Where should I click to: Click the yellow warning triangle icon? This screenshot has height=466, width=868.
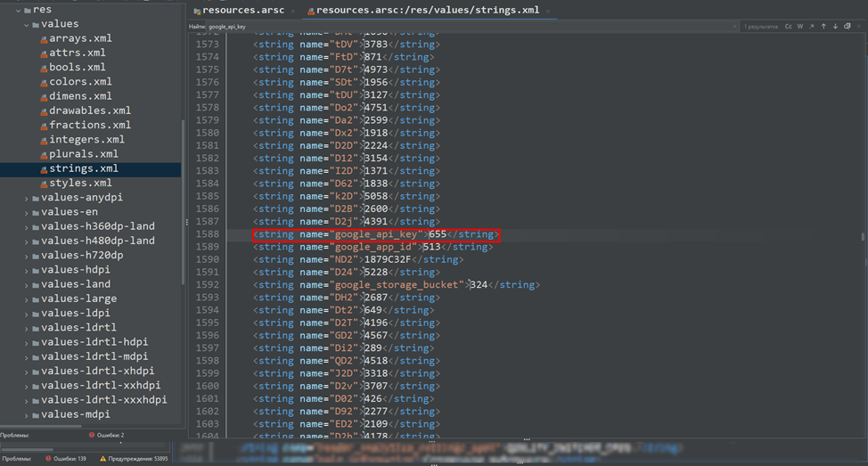click(101, 458)
